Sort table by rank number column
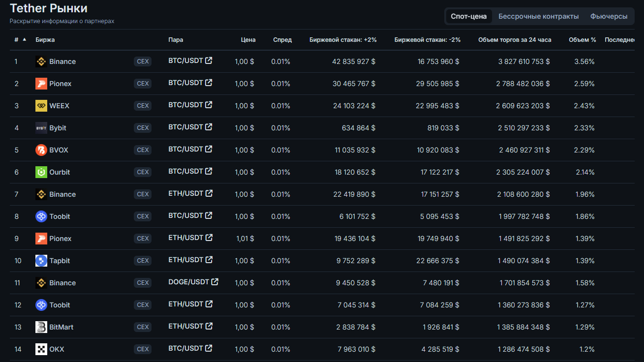 [x=20, y=40]
